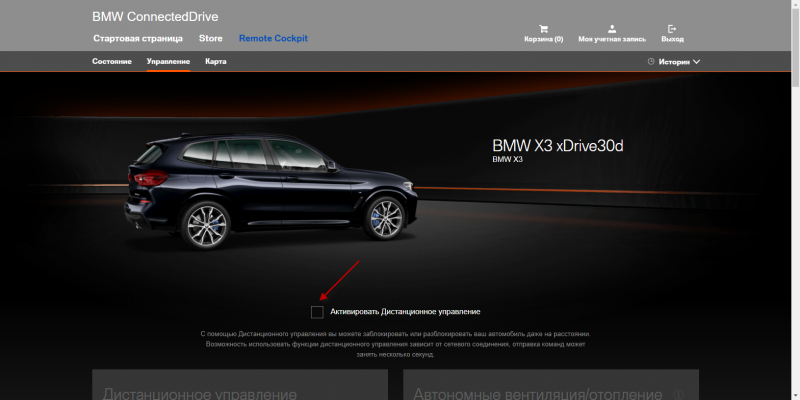Image resolution: width=800 pixels, height=400 pixels.
Task: Click info icon near Автономные вентиляция/отопление
Action: click(x=678, y=395)
